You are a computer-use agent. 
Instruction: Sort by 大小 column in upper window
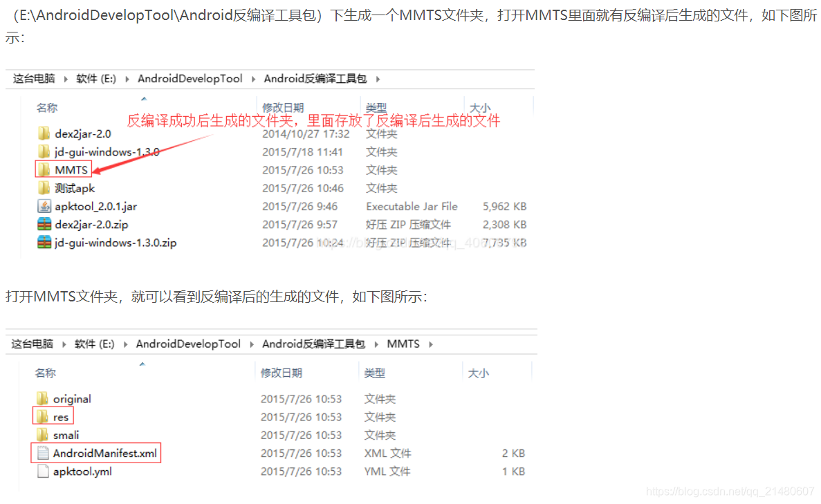point(479,108)
